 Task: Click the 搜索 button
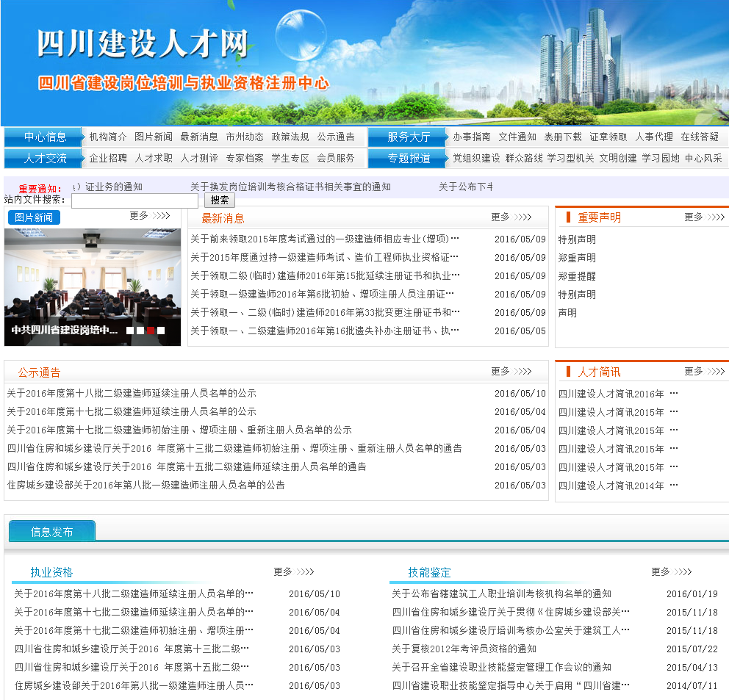pyautogui.click(x=220, y=200)
